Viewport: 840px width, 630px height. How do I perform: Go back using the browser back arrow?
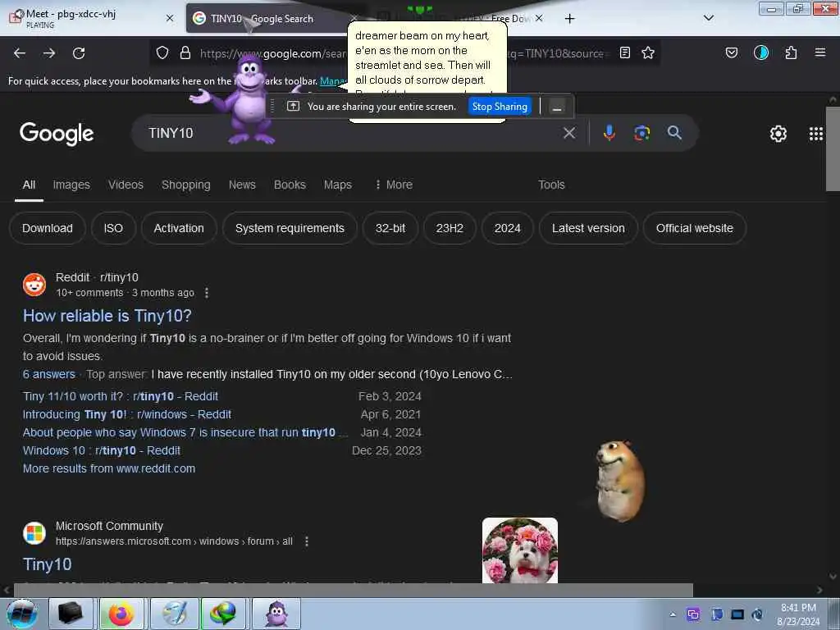pyautogui.click(x=20, y=53)
